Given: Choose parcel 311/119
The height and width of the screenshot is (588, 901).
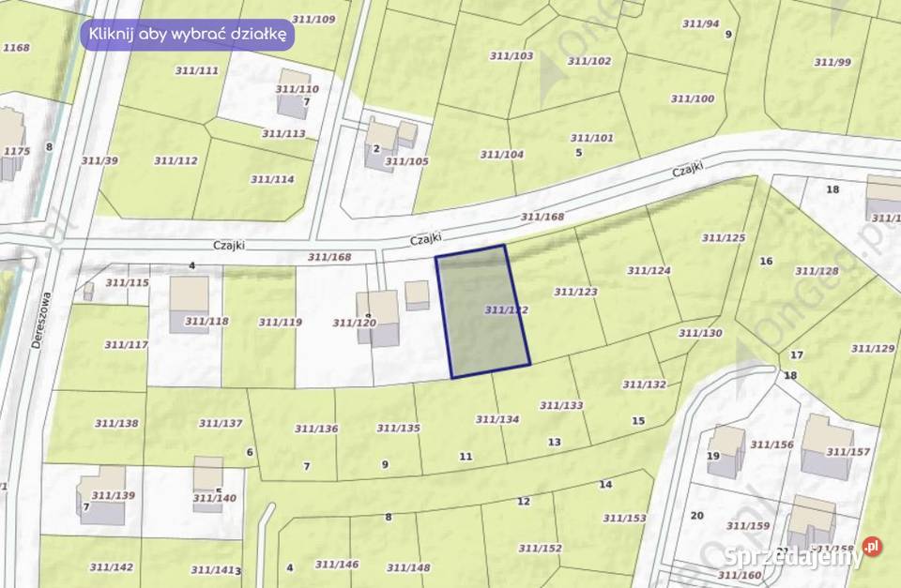Looking at the screenshot, I should [259, 326].
